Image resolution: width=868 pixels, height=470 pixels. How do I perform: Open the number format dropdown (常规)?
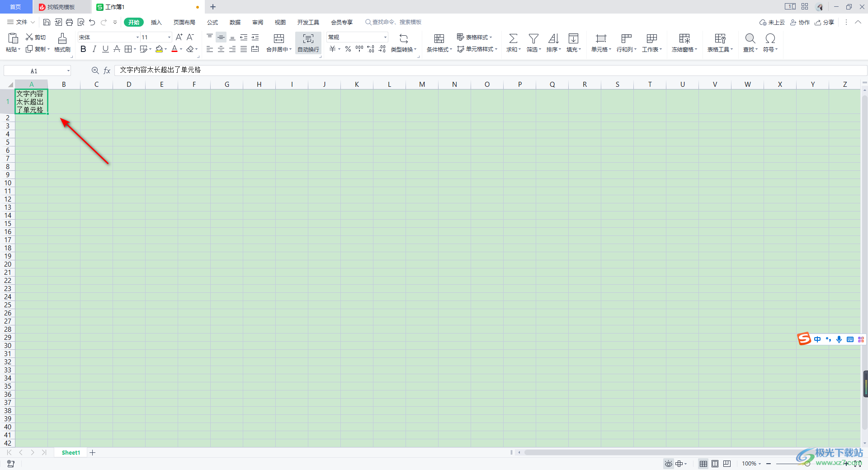tap(385, 37)
